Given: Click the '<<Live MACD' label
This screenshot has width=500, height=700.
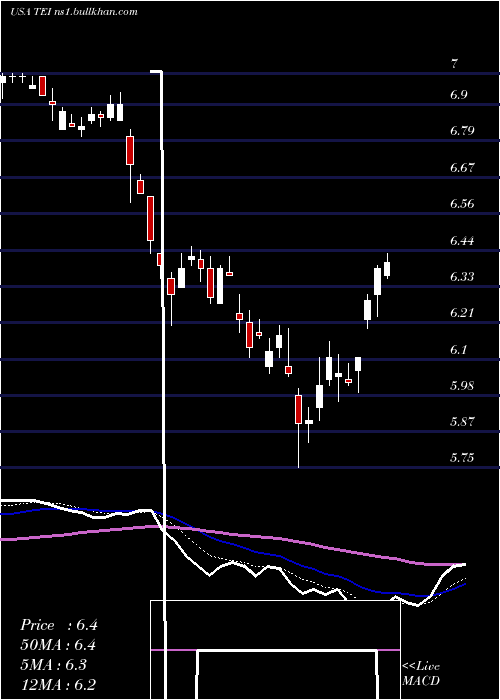Looking at the screenshot, I should pos(421,673).
